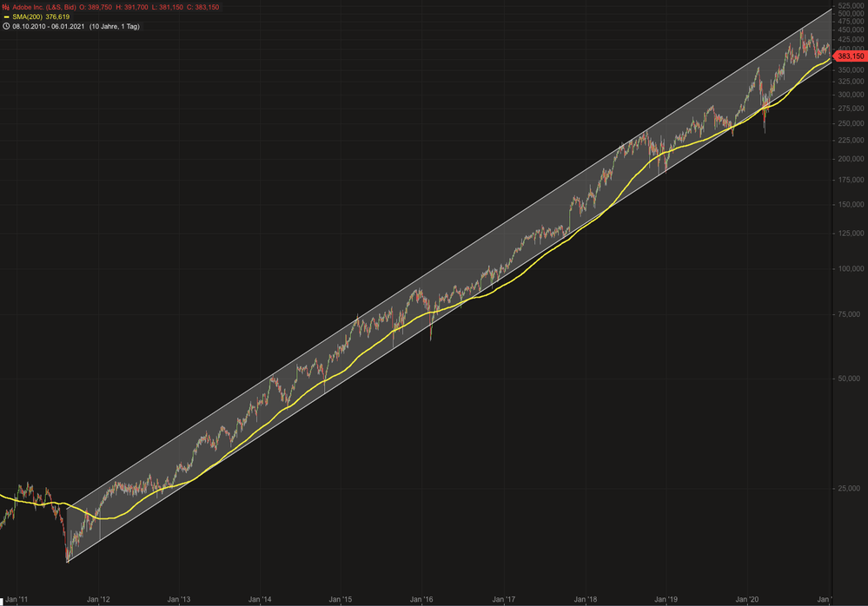The width and height of the screenshot is (868, 606).
Task: Click the Jan '11 time axis label
Action: [x=17, y=599]
